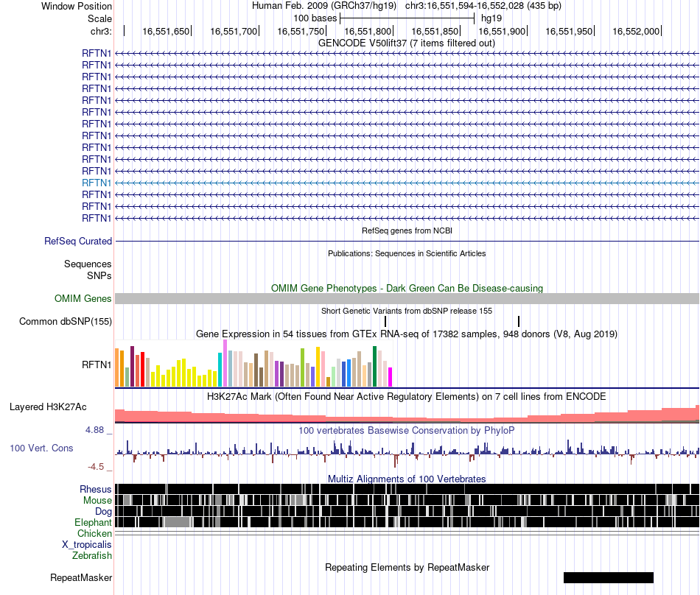700x595 pixels.
Task: Click the -4.5 lower PhyloP scale value
Action: pyautogui.click(x=96, y=467)
